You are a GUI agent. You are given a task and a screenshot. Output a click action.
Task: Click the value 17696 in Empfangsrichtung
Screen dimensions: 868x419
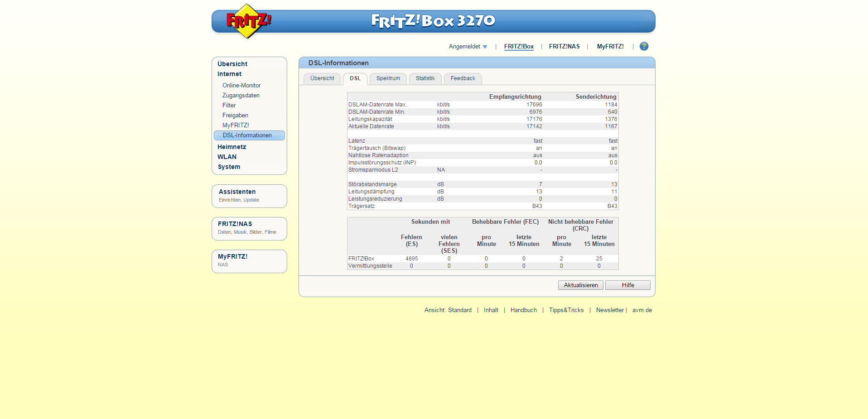pos(534,105)
